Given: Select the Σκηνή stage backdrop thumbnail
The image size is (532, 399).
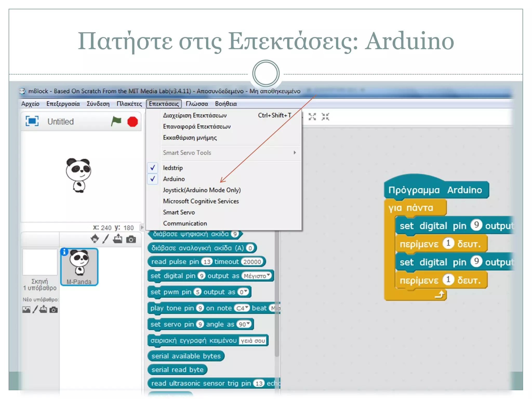Looking at the screenshot, I should [x=40, y=262].
